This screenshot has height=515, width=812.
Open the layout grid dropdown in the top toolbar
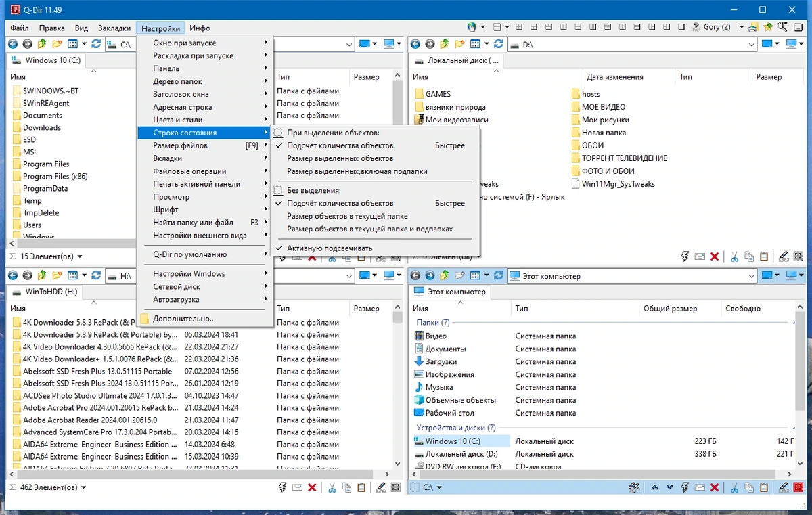(x=507, y=28)
